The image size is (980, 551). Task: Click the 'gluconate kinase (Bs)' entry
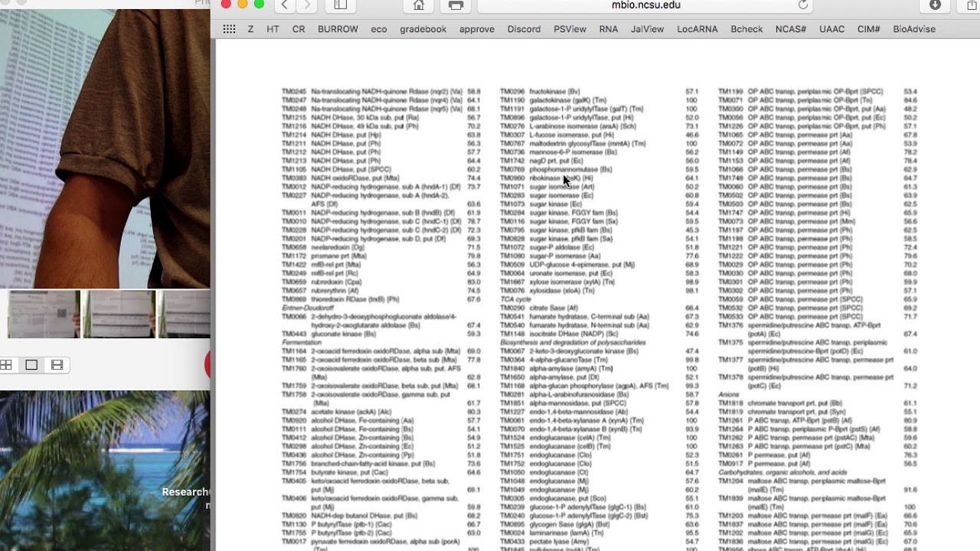click(344, 334)
